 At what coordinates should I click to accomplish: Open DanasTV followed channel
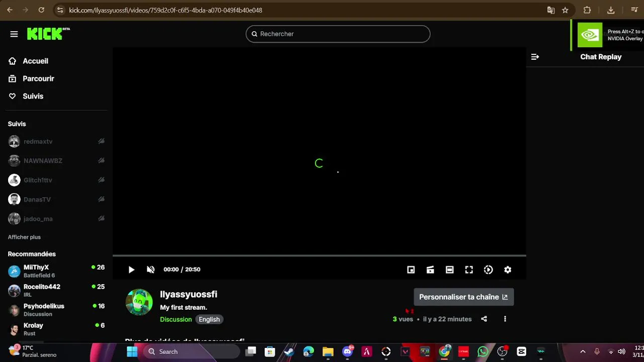point(56,200)
